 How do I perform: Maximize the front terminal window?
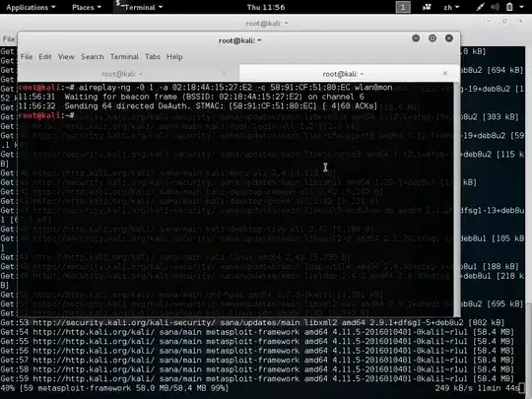(432, 38)
